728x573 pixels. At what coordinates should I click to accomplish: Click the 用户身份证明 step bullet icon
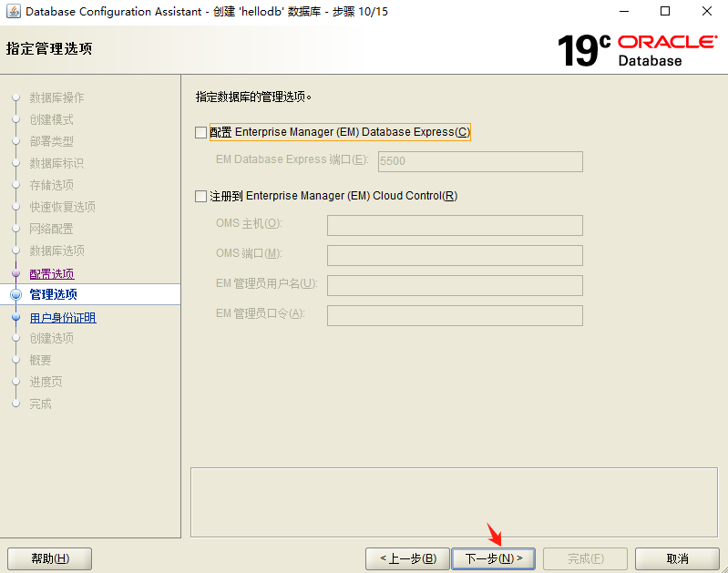click(15, 317)
